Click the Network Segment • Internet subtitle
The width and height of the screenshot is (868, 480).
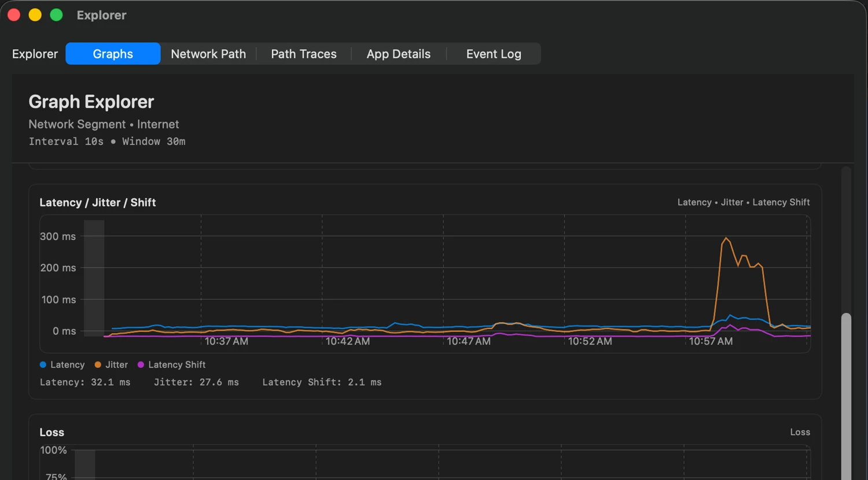(x=104, y=124)
